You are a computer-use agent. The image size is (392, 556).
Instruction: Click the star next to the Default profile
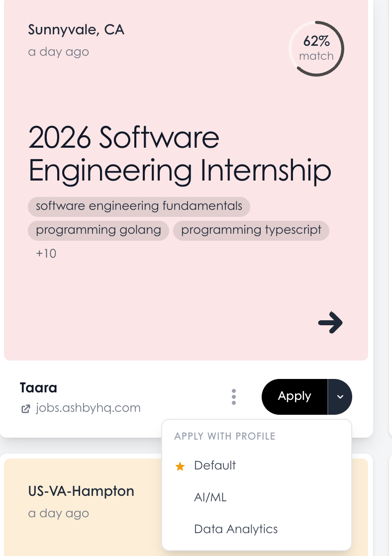tap(180, 466)
